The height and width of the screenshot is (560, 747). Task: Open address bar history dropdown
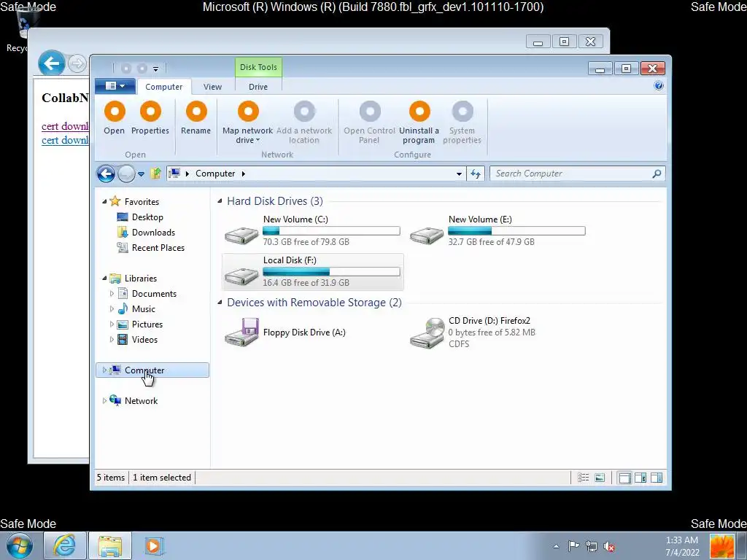click(x=459, y=174)
